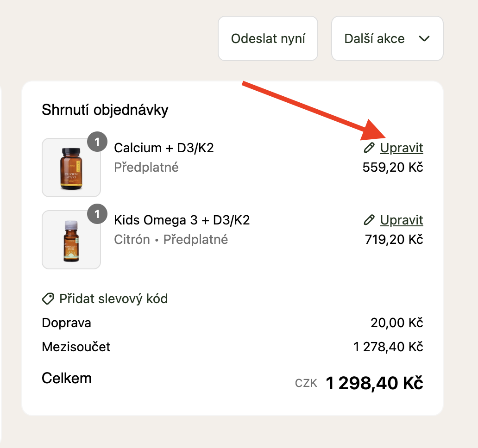Click the Celkem total of 1 298,40 Kč
The height and width of the screenshot is (448, 478).
coord(374,383)
